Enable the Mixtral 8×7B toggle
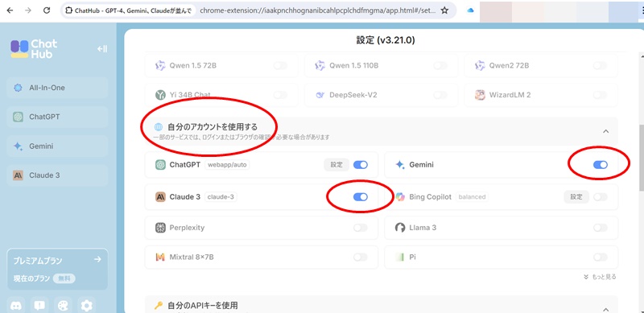Screen dimensions: 644x313 pos(360,257)
